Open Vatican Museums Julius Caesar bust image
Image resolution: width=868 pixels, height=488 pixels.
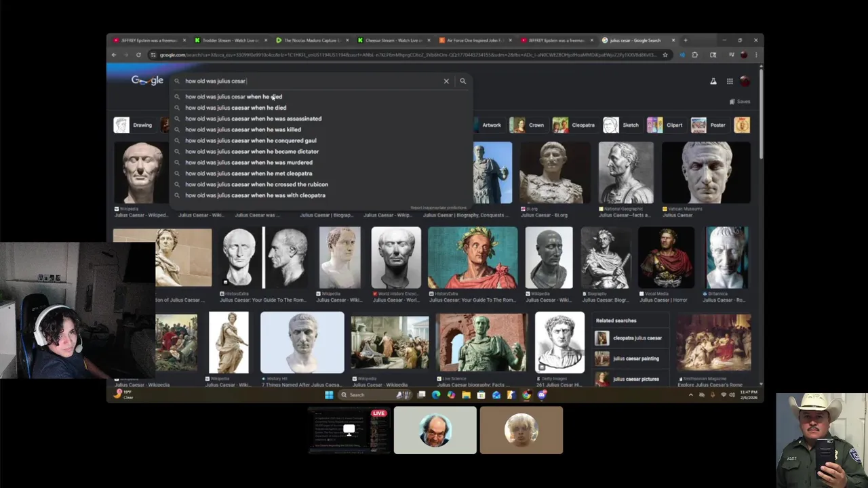click(706, 173)
